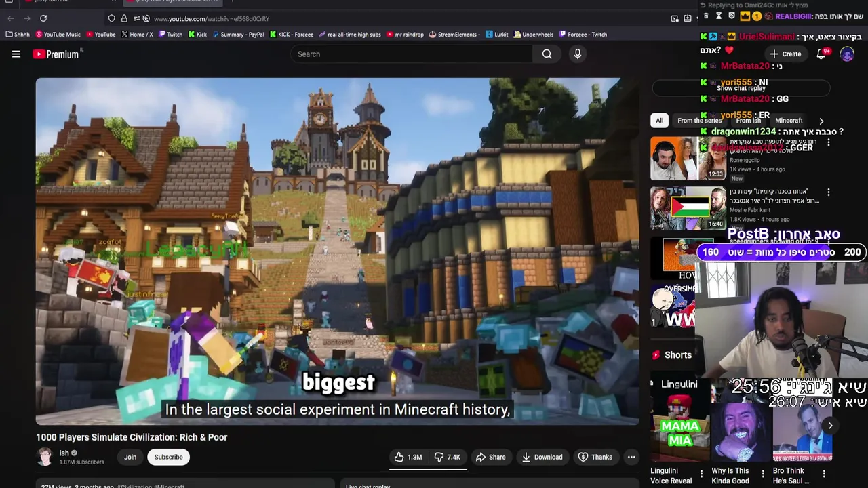The height and width of the screenshot is (488, 868).
Task: Click the video title text
Action: (132, 437)
